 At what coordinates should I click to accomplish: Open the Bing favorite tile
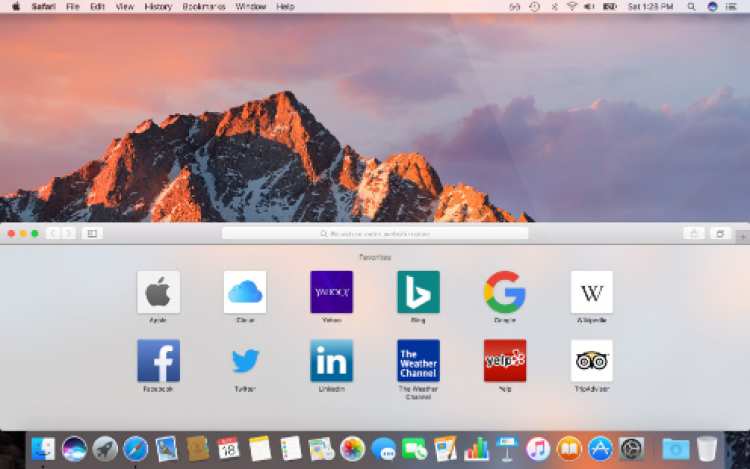tap(419, 292)
